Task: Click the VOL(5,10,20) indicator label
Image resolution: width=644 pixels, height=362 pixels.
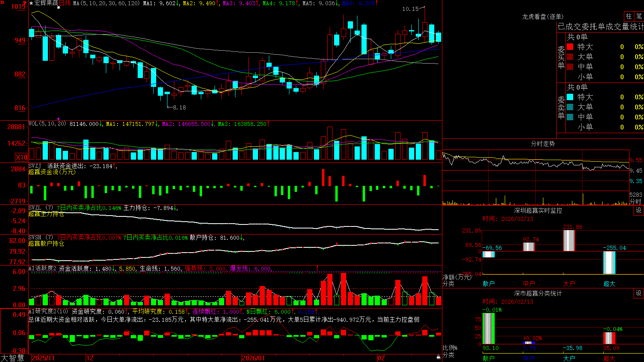Action: tap(47, 124)
